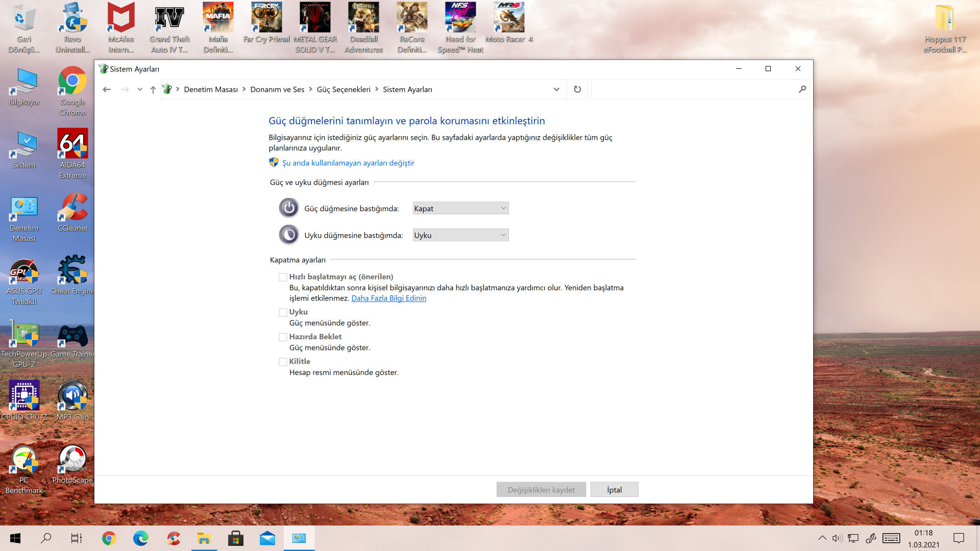Open the AIDA64 Extreme desktop icon

tap(72, 153)
